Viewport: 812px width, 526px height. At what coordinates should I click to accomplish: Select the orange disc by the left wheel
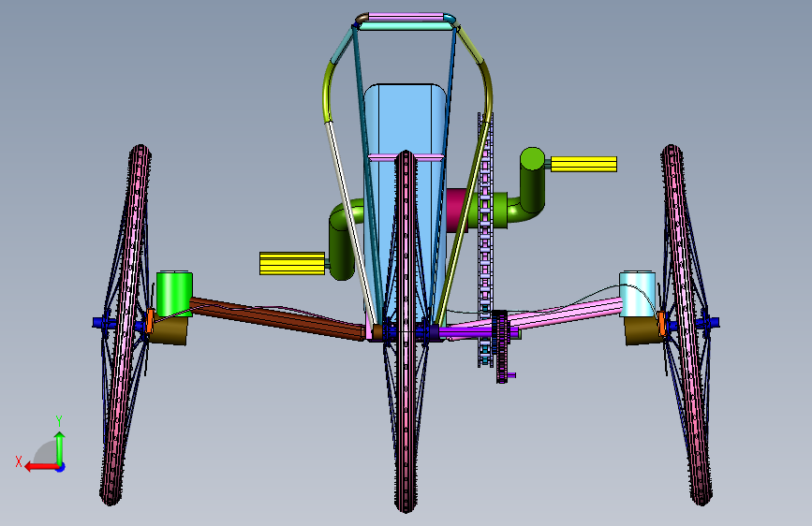(x=150, y=322)
